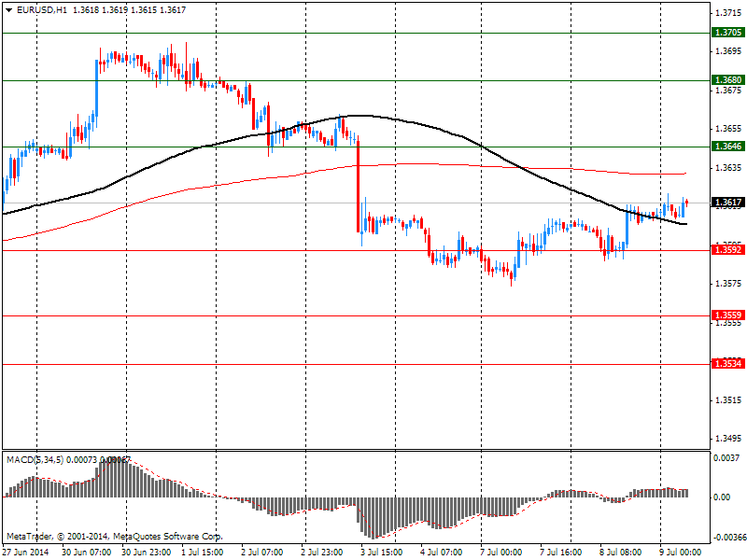
Task: Click the 1.3575 price scale value
Action: [x=729, y=284]
